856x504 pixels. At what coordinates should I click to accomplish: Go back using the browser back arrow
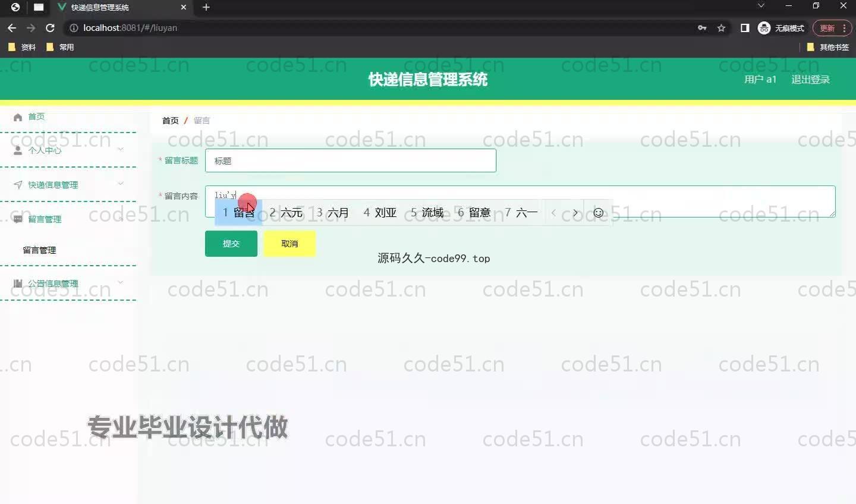click(12, 28)
